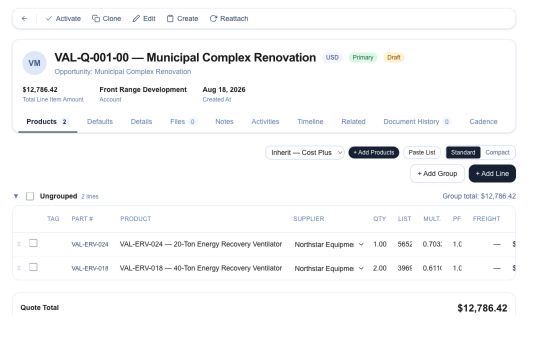Click VAL-ERV-024 — 20-Ton Energy Recovery Ventilator text

[x=201, y=244]
